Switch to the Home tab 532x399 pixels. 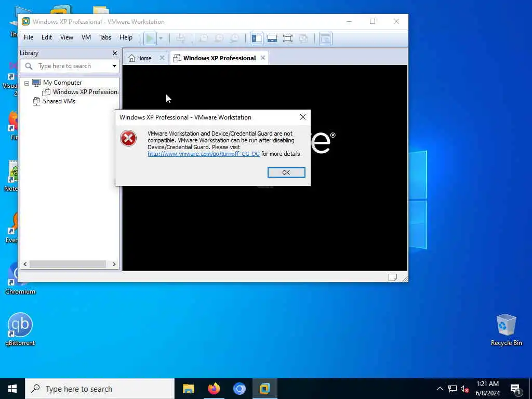[x=144, y=58]
